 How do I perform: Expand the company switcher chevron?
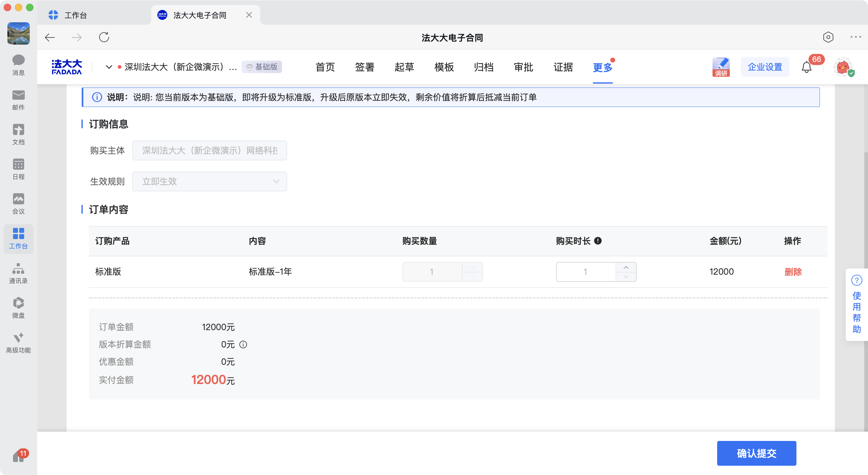click(108, 67)
